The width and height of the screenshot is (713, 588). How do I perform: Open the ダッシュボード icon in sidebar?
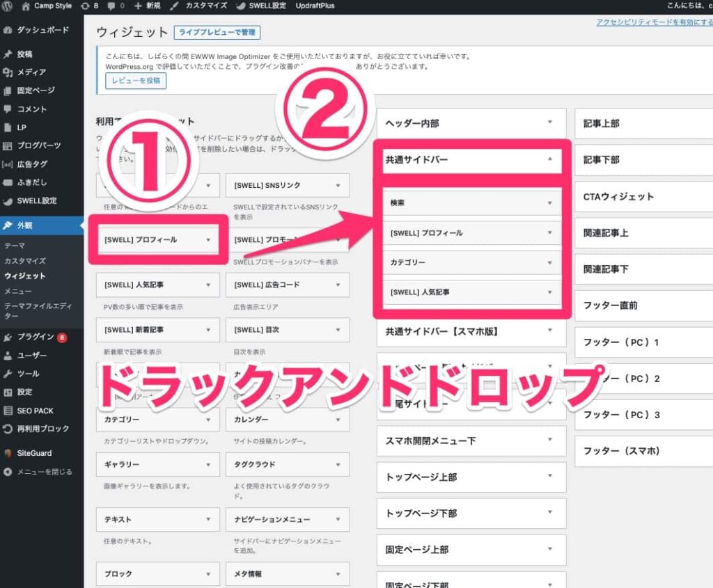tap(8, 31)
